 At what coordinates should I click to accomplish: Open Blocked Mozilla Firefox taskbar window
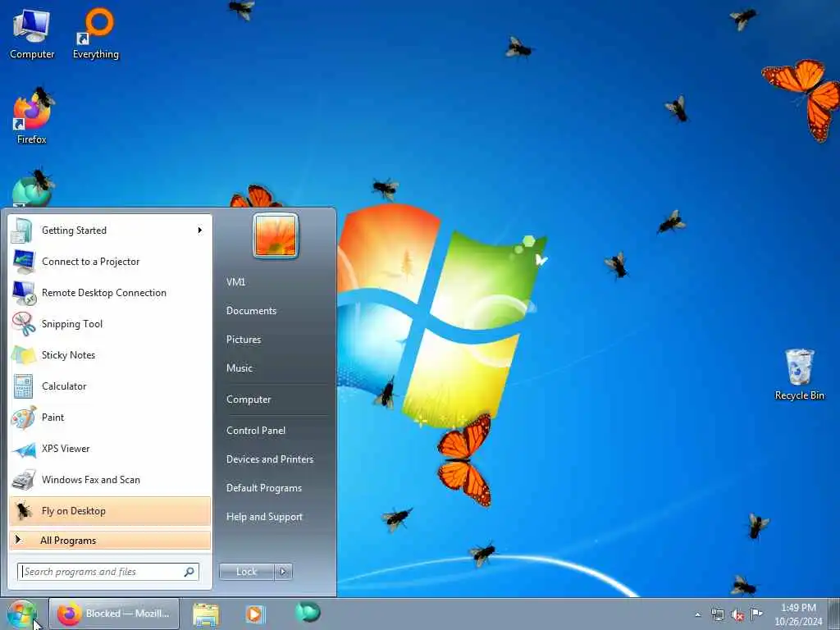click(114, 614)
